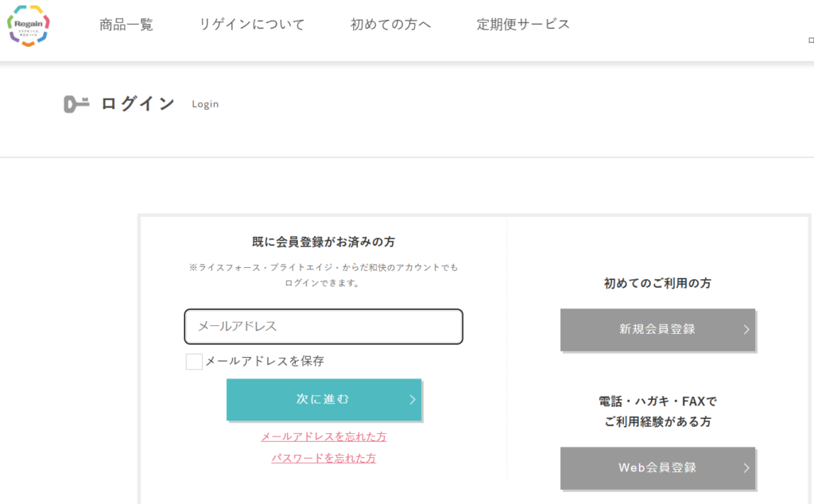Viewport: 814px width, 504px height.
Task: Open the メールアドレスを忘れた方 link
Action: [x=324, y=436]
